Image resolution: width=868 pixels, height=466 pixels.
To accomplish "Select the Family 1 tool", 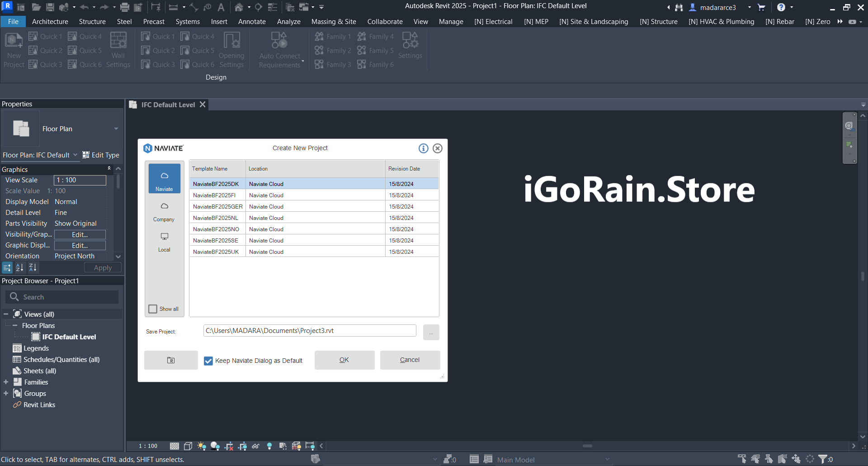I will (333, 36).
